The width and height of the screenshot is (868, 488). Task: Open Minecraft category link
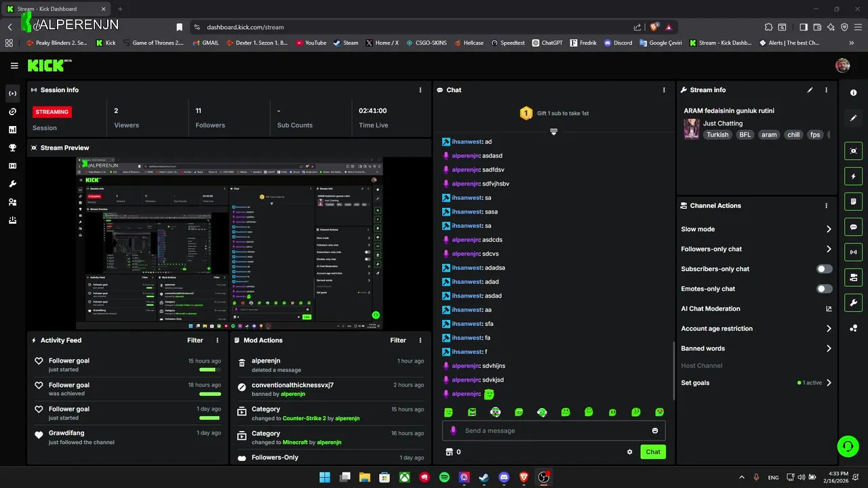point(295,442)
